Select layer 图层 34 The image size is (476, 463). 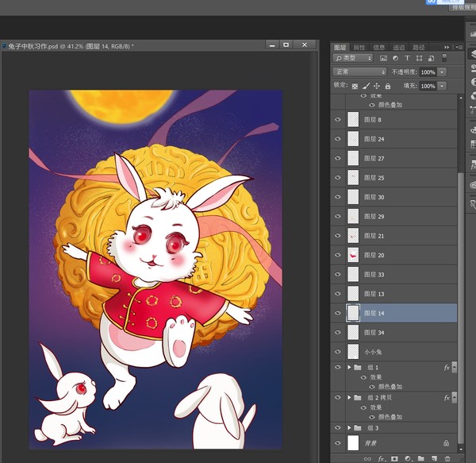[x=393, y=333]
